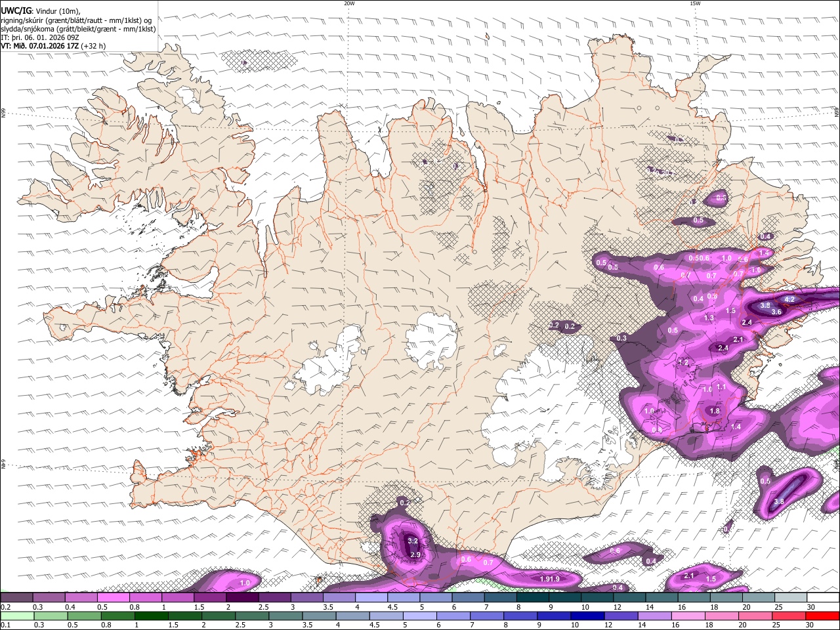Click the 1.8 precipitation value in the southeast

(x=715, y=411)
